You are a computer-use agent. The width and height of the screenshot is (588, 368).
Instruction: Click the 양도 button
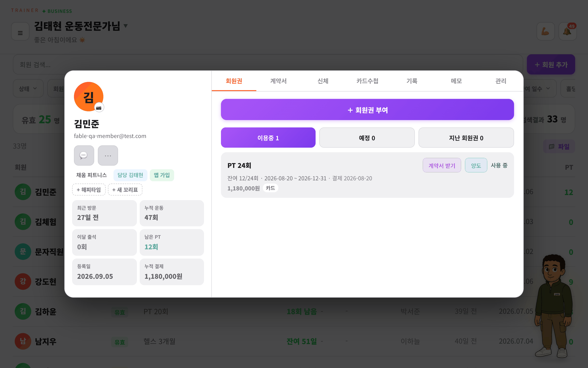[476, 166]
